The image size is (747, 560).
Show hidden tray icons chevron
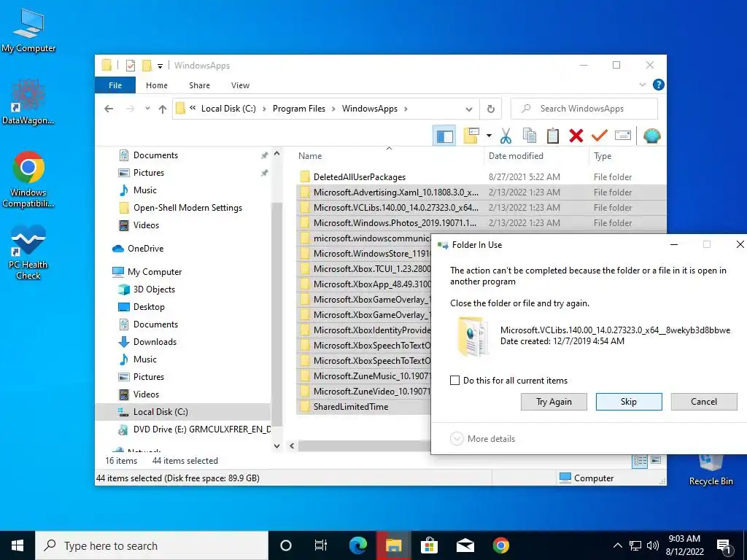click(x=617, y=545)
